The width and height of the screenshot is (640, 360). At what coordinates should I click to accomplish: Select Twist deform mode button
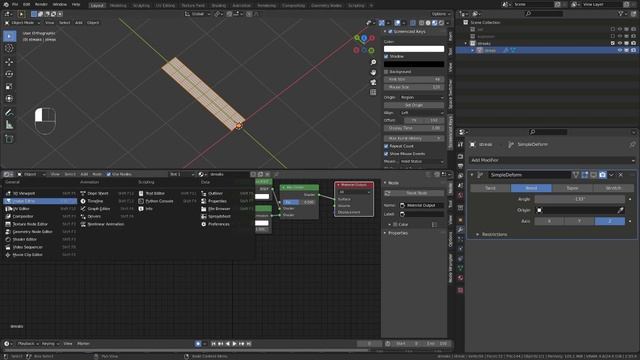pos(490,188)
